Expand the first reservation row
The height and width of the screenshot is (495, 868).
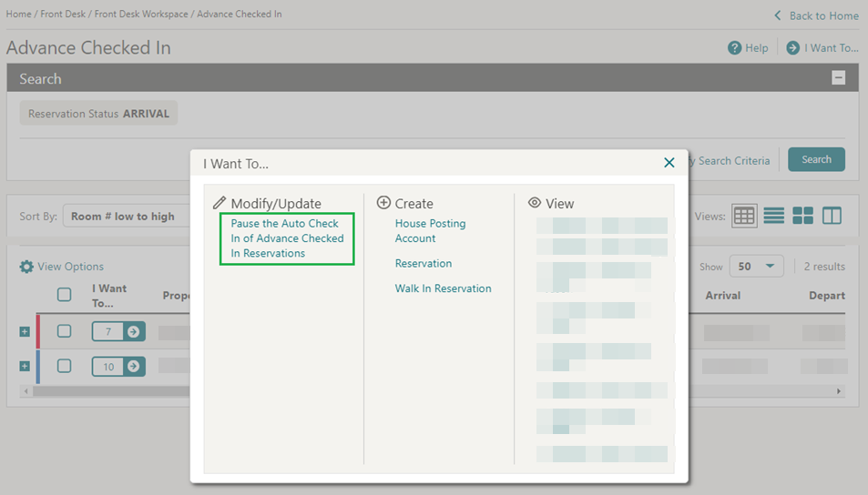(x=25, y=332)
